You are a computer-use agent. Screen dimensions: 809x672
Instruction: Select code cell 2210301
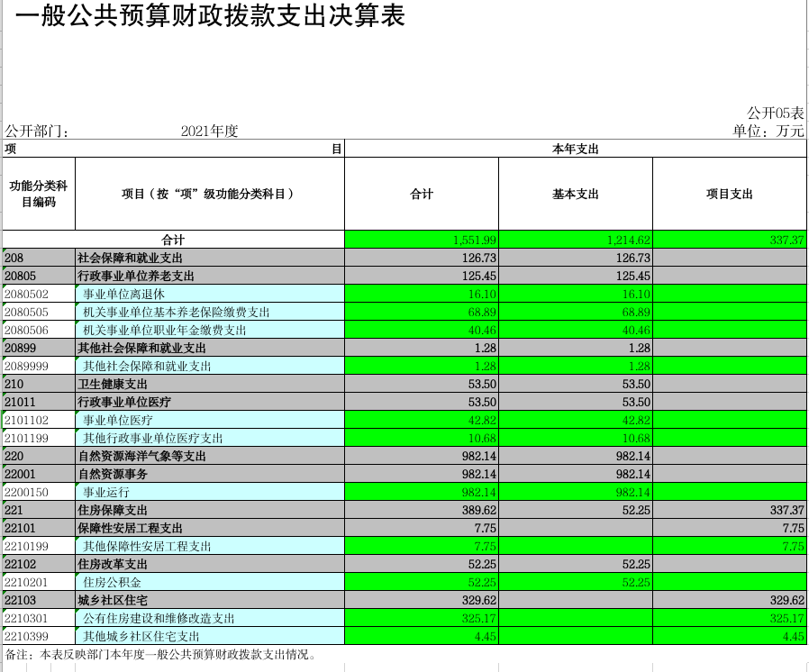coord(39,618)
